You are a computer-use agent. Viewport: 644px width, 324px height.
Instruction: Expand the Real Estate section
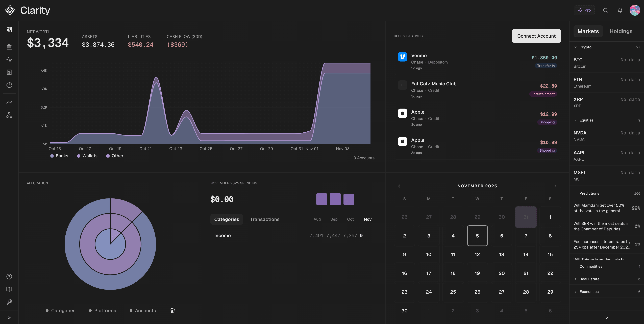tap(589, 279)
